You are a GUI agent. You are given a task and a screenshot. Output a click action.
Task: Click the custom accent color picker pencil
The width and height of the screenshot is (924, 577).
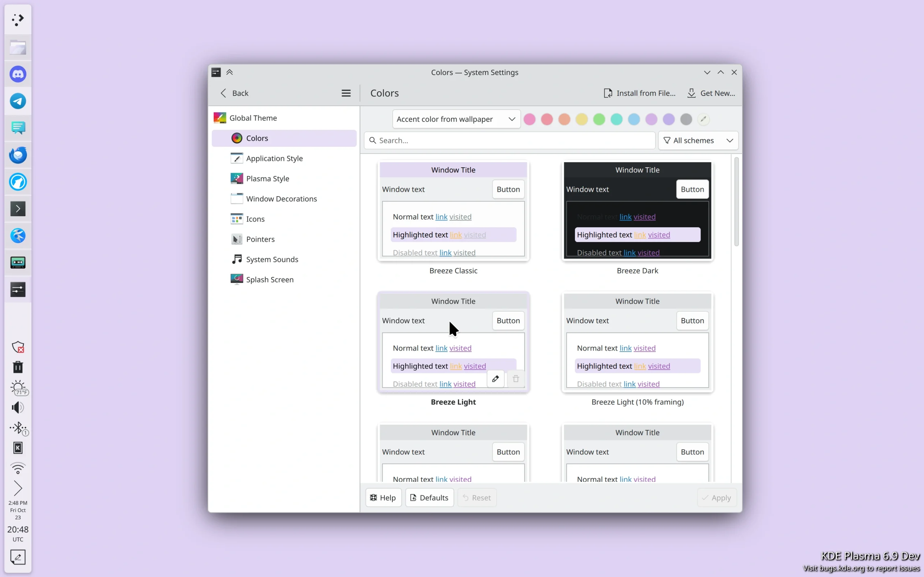click(703, 119)
